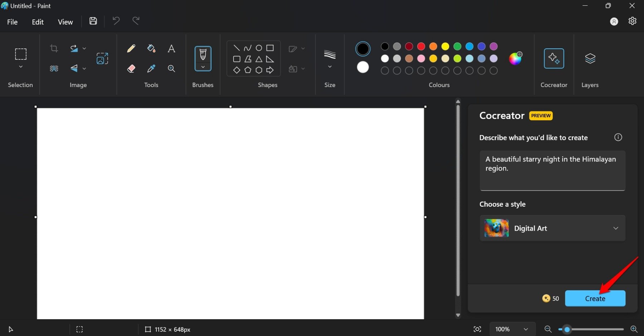
Task: Select the Fill with colour tool
Action: click(x=151, y=48)
